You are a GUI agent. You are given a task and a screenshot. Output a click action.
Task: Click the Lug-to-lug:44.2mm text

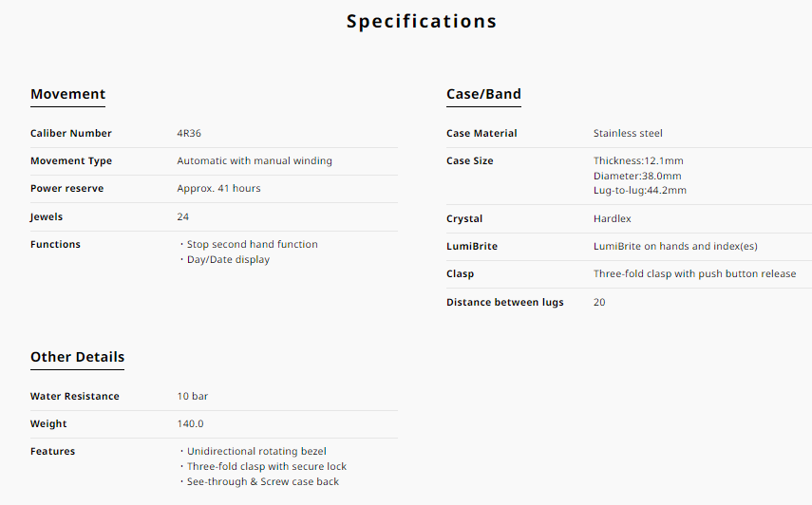[639, 191]
